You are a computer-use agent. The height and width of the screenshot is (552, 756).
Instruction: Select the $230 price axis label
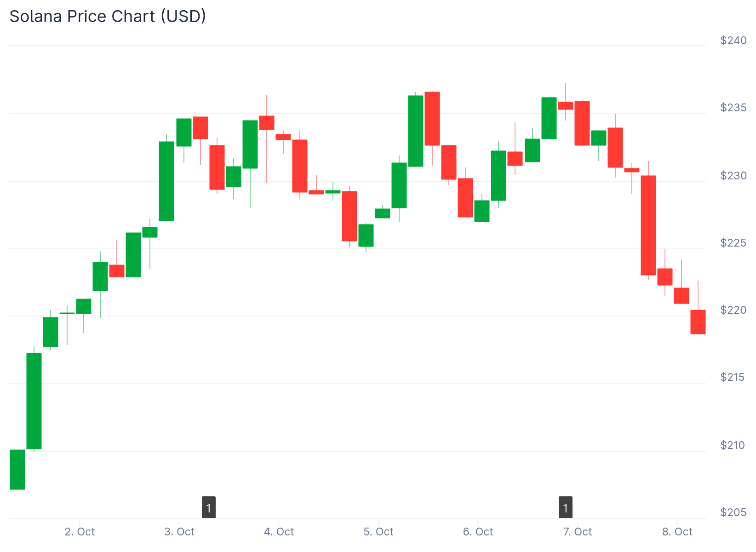point(733,175)
